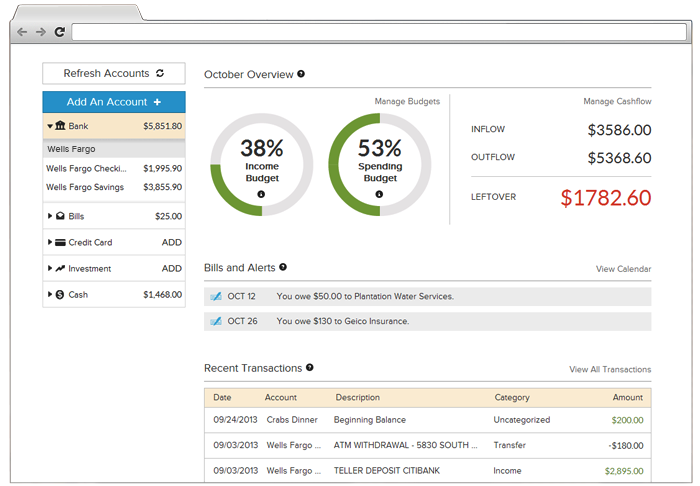Reload the page with refresh icon

point(59,32)
